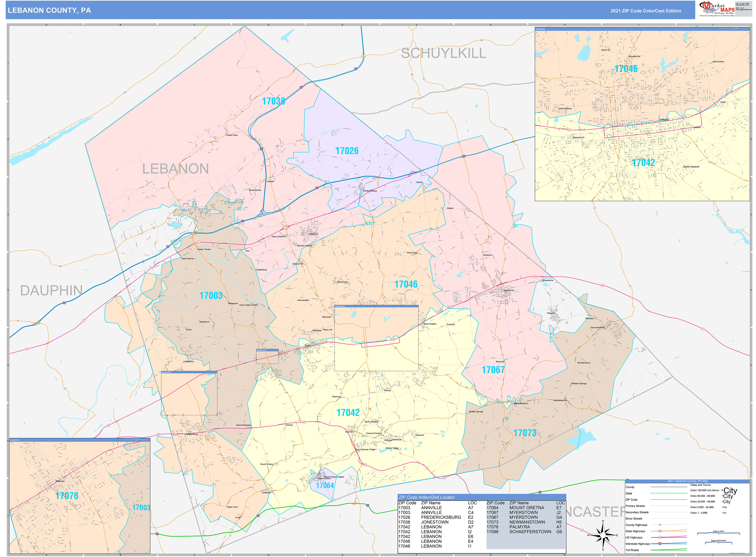Click the Buffalo Springs town label

(476, 412)
